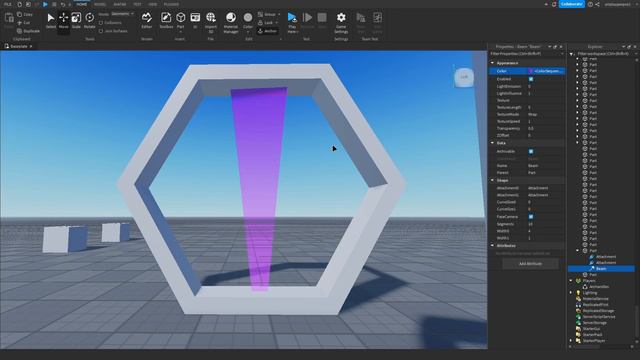Click the Collaborate button
The height and width of the screenshot is (360, 640).
(x=572, y=4)
